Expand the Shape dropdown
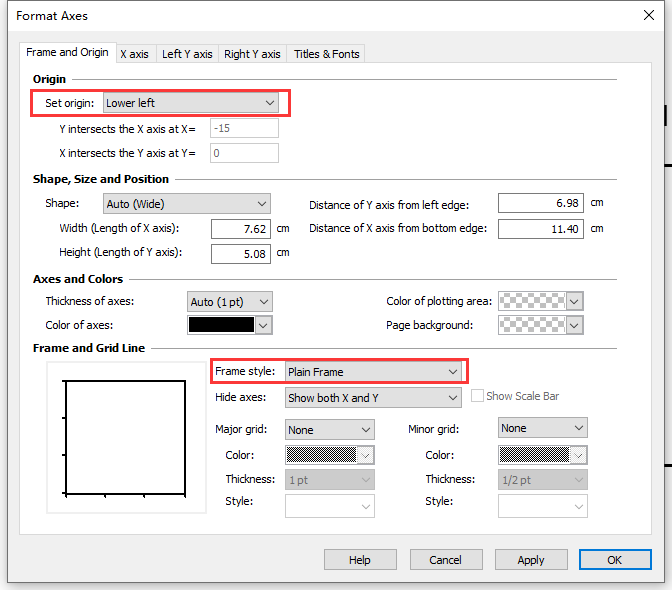672x590 pixels. [186, 203]
